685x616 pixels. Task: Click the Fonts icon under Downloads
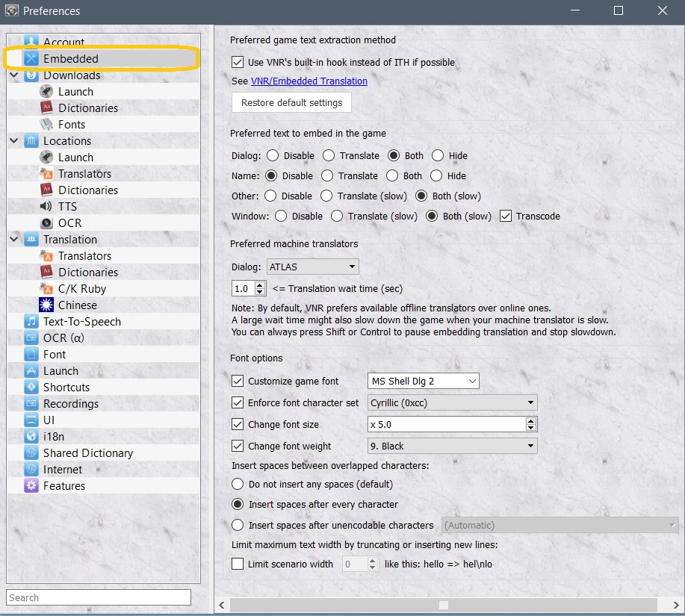pyautogui.click(x=46, y=125)
